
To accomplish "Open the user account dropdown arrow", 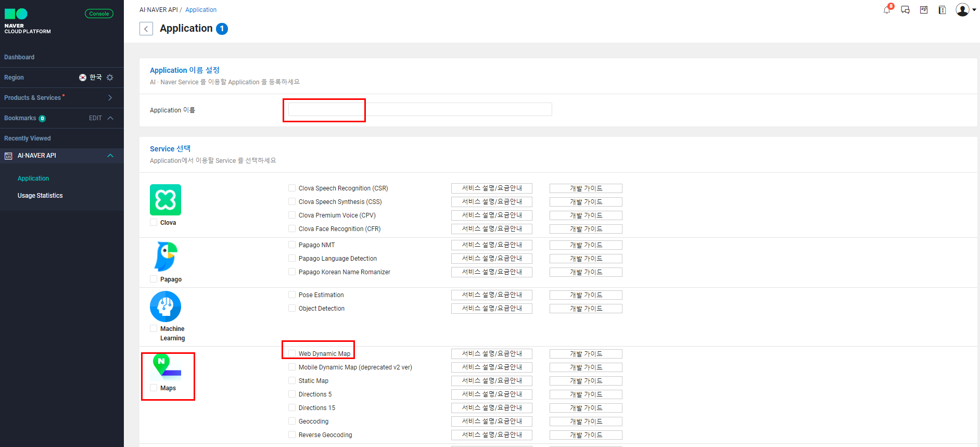I will point(974,10).
